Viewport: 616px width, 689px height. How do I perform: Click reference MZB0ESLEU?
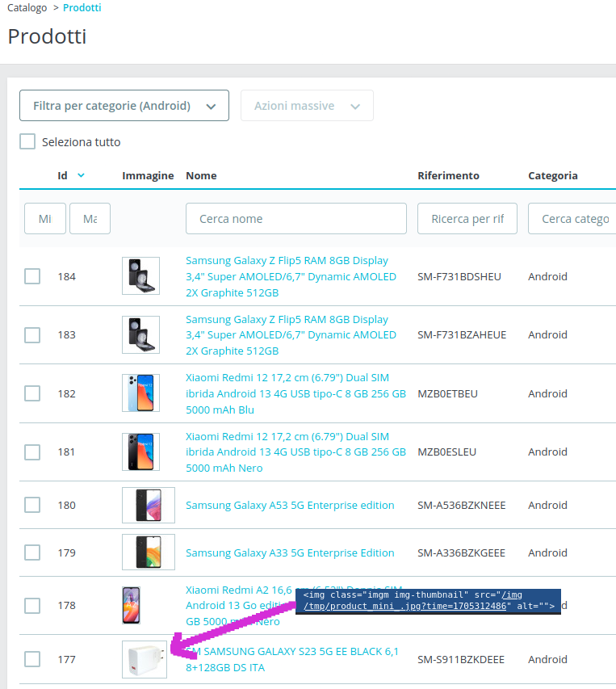tap(447, 452)
